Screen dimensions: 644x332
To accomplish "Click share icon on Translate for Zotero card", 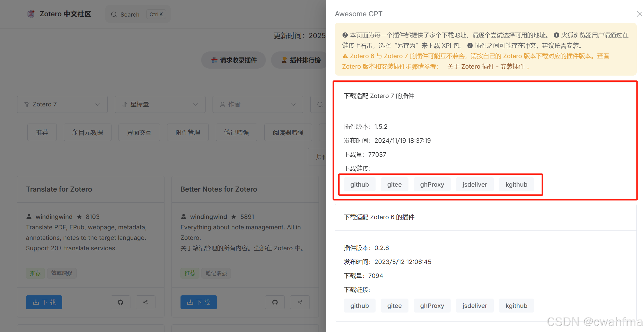I will coord(145,302).
